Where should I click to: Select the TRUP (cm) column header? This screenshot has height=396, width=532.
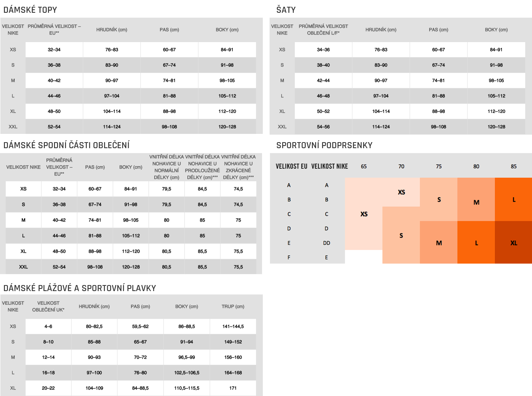click(x=233, y=306)
